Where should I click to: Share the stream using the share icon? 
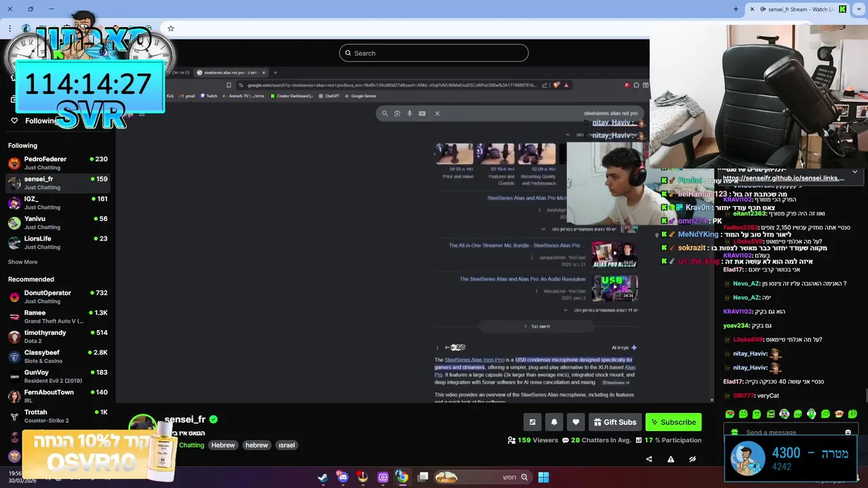649,459
